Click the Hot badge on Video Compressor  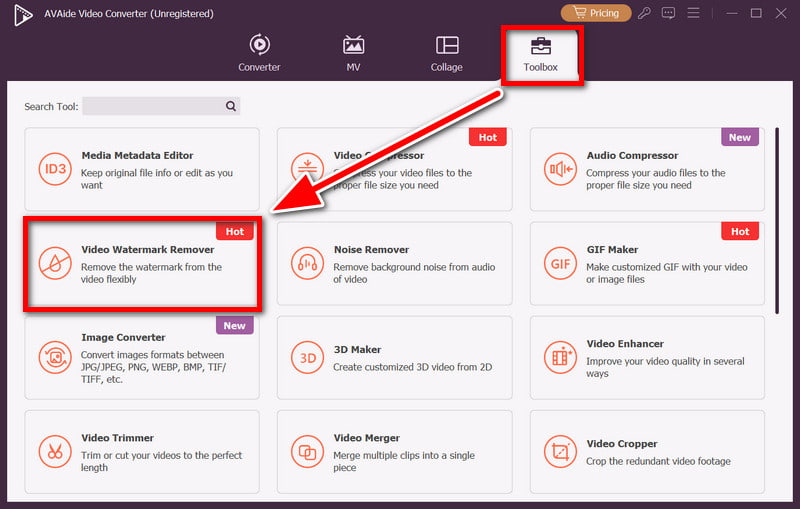point(487,137)
